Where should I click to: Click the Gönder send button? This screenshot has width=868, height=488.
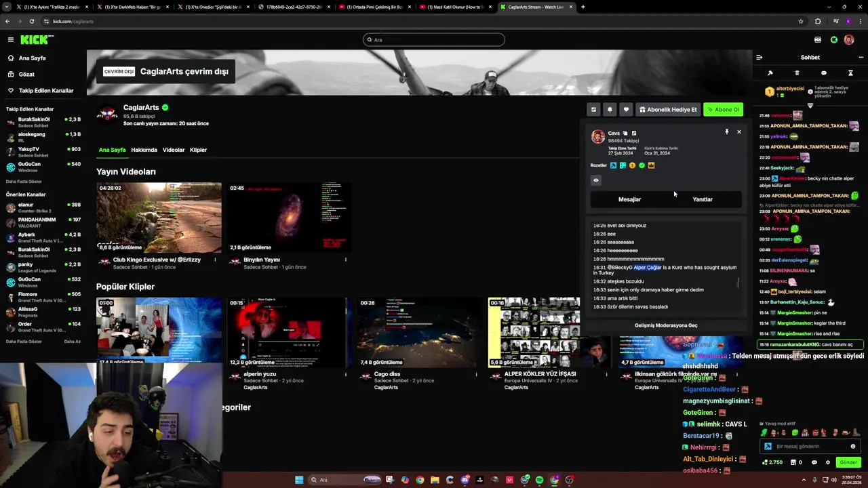click(x=848, y=462)
